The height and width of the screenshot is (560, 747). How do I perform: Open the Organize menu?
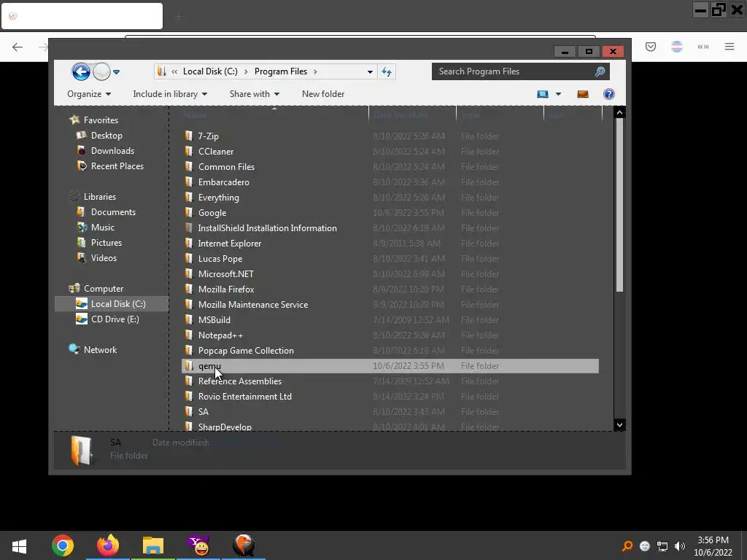click(89, 94)
